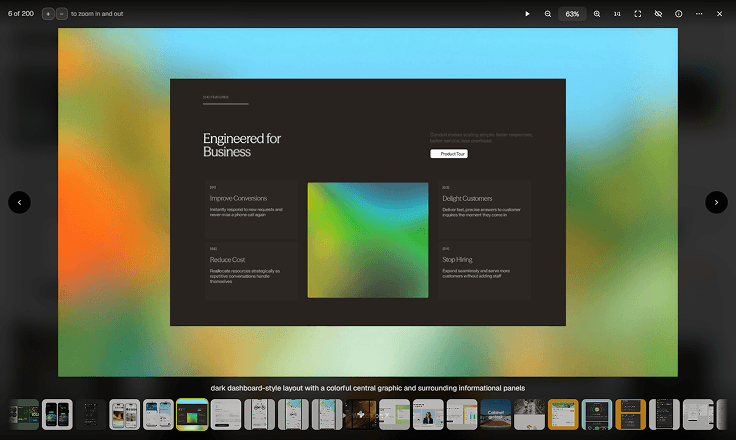Click the zoom out magnifier icon
The width and height of the screenshot is (736, 440).
point(548,14)
